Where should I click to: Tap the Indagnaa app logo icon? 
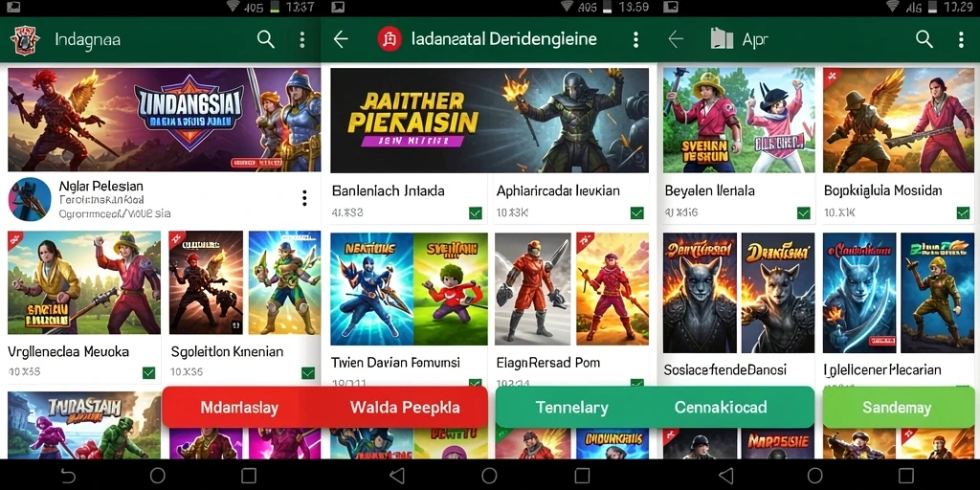pyautogui.click(x=25, y=40)
